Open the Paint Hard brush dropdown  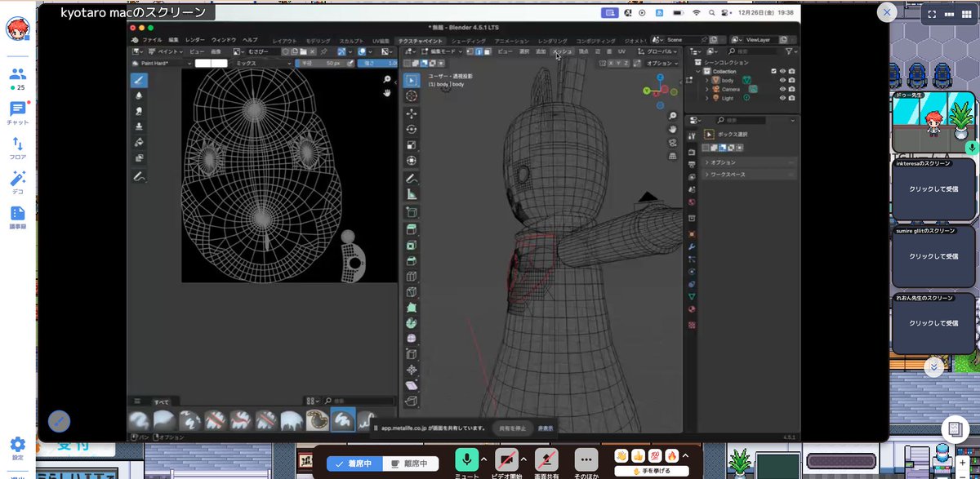click(162, 63)
